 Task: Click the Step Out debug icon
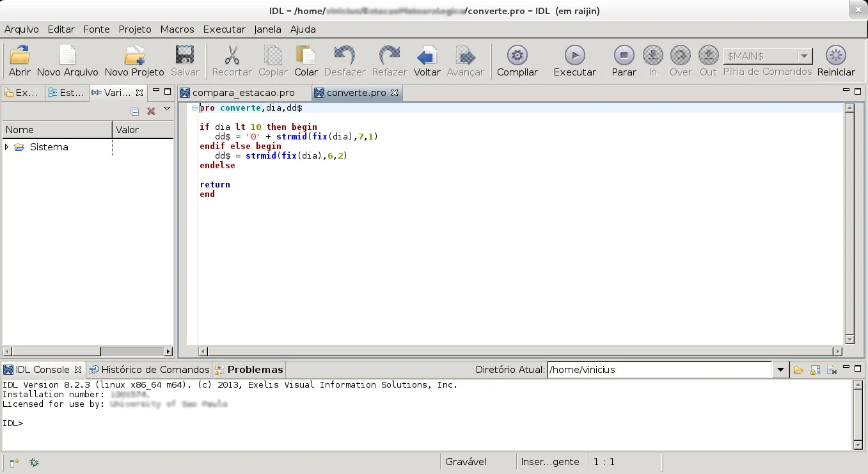[x=708, y=55]
